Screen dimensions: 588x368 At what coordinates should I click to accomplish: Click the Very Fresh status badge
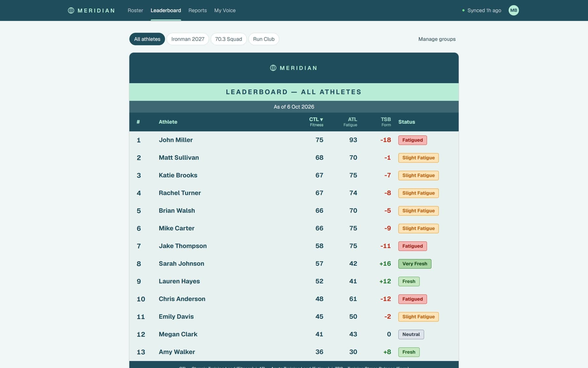(415, 264)
